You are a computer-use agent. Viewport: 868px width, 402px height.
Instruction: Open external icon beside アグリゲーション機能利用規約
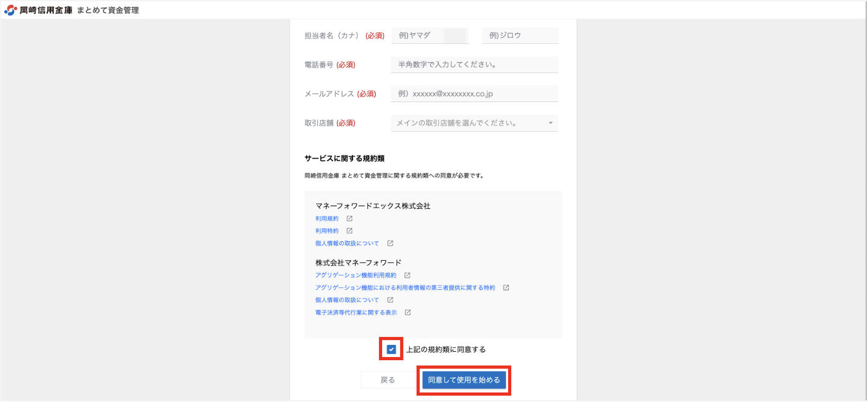coord(407,275)
